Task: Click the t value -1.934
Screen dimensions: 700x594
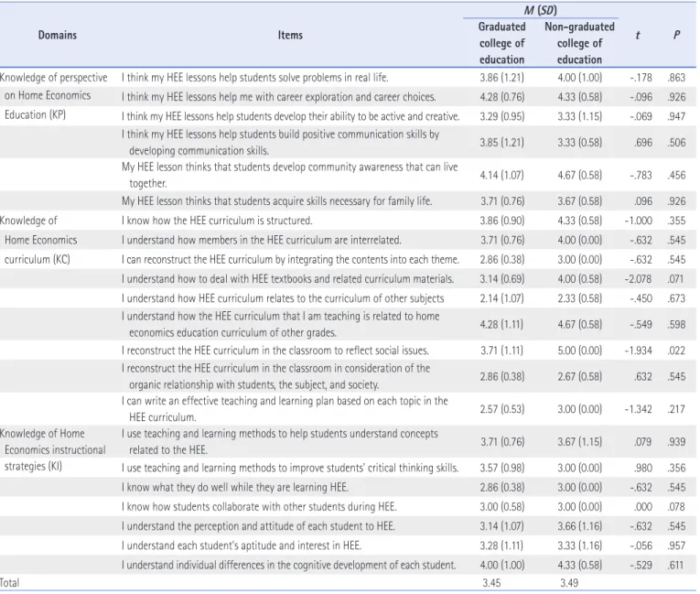Action: point(639,351)
